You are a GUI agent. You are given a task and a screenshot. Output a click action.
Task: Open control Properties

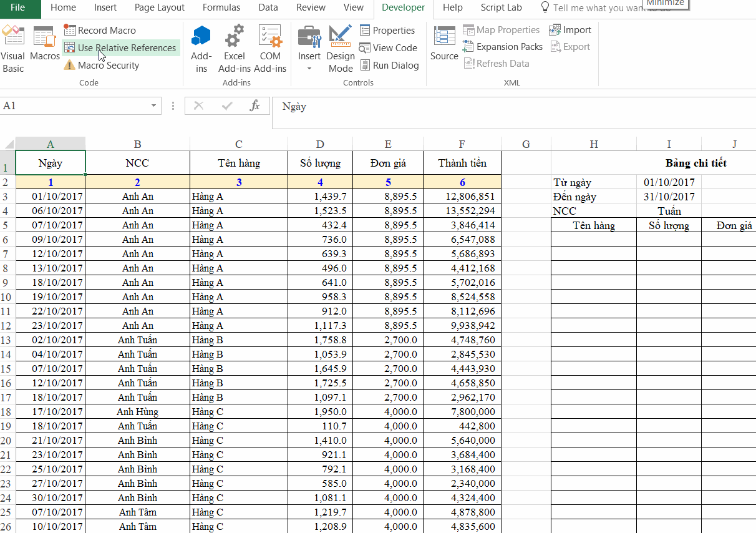click(387, 30)
